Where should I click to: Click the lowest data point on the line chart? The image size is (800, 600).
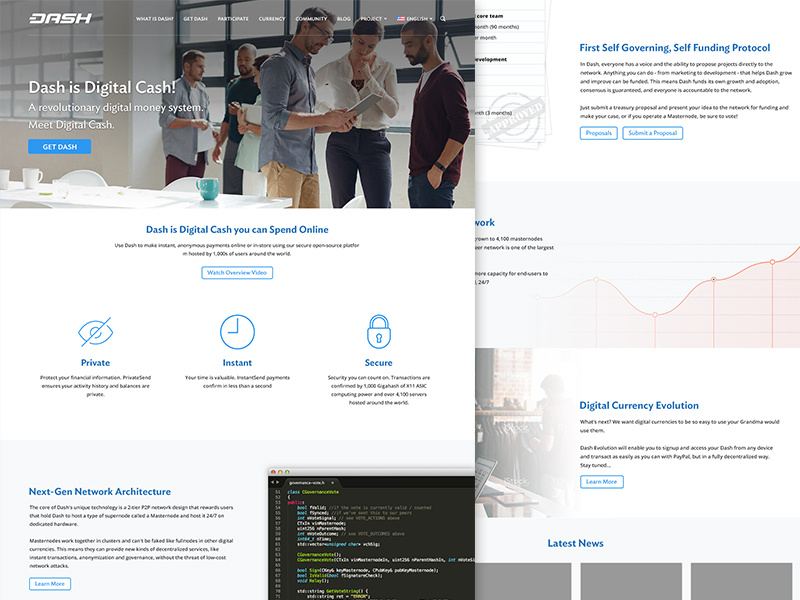coord(655,315)
